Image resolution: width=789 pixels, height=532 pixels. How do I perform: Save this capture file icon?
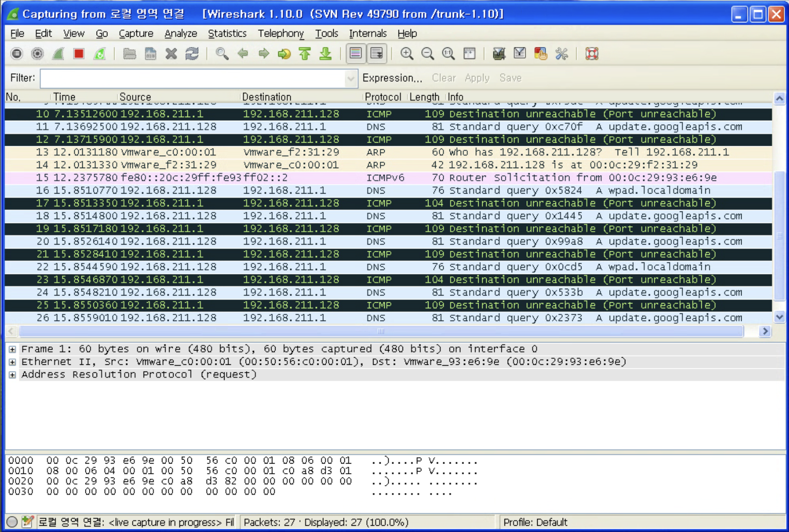(151, 54)
